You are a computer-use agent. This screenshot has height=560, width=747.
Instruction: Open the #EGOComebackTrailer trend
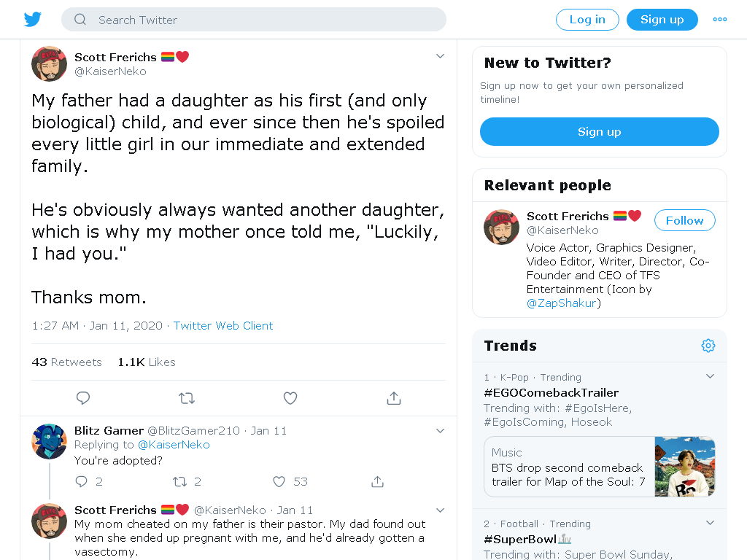551,393
